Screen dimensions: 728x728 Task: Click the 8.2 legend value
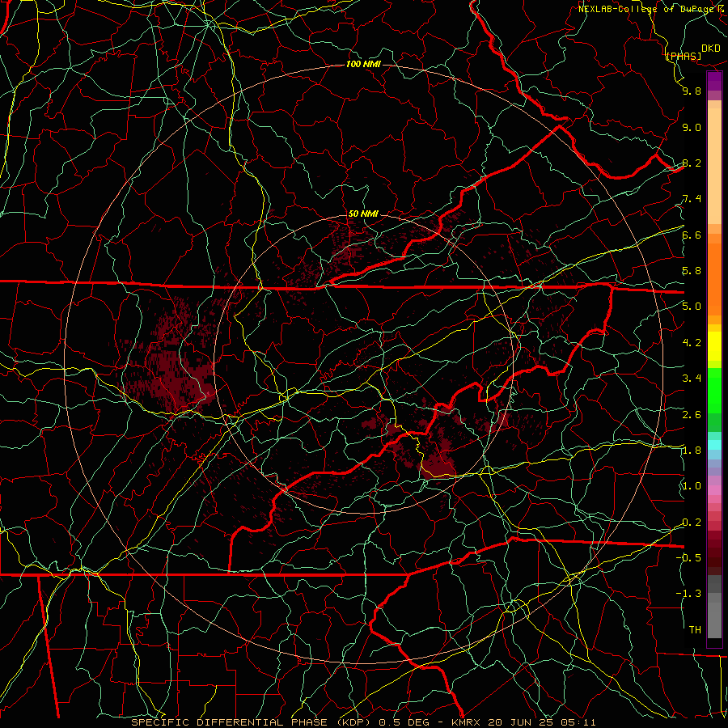[x=692, y=163]
